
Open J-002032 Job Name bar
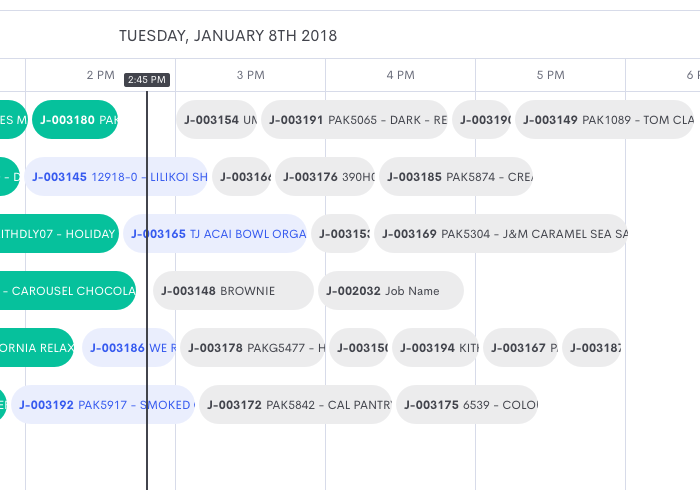[x=391, y=291]
